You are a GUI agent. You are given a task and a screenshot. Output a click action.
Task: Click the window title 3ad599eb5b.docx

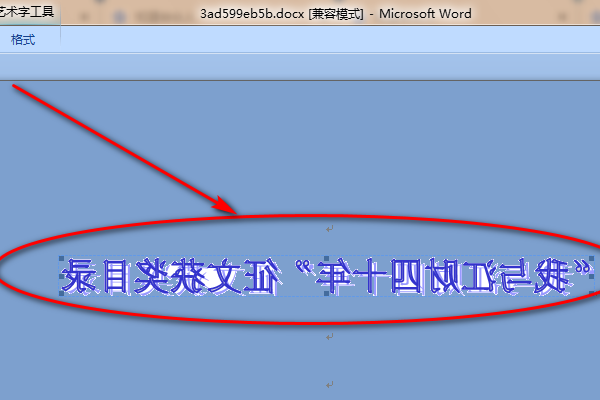pos(252,14)
